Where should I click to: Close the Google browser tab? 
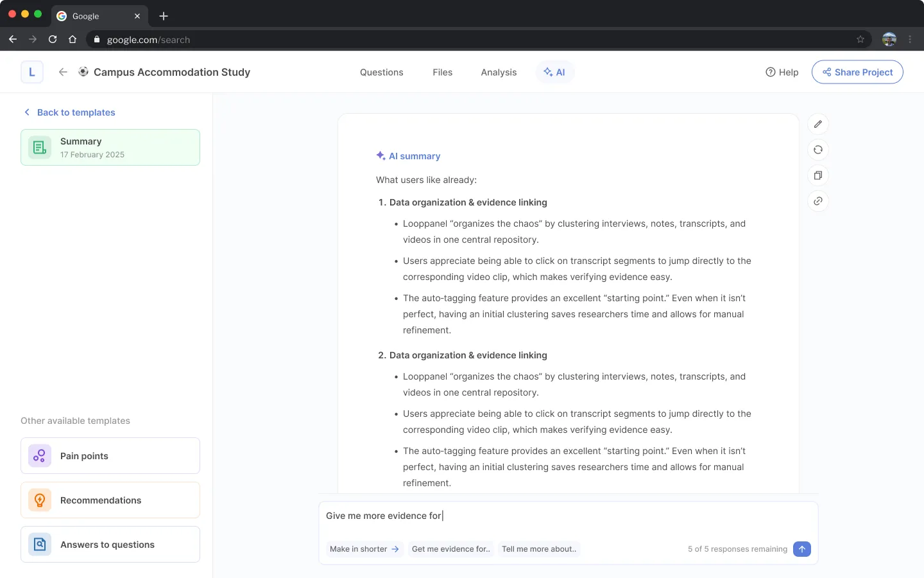tap(137, 16)
